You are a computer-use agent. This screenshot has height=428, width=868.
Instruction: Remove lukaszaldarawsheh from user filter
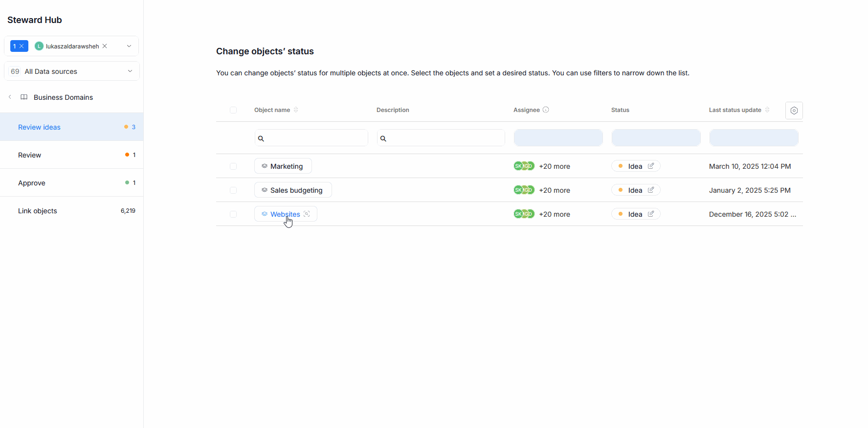[105, 46]
